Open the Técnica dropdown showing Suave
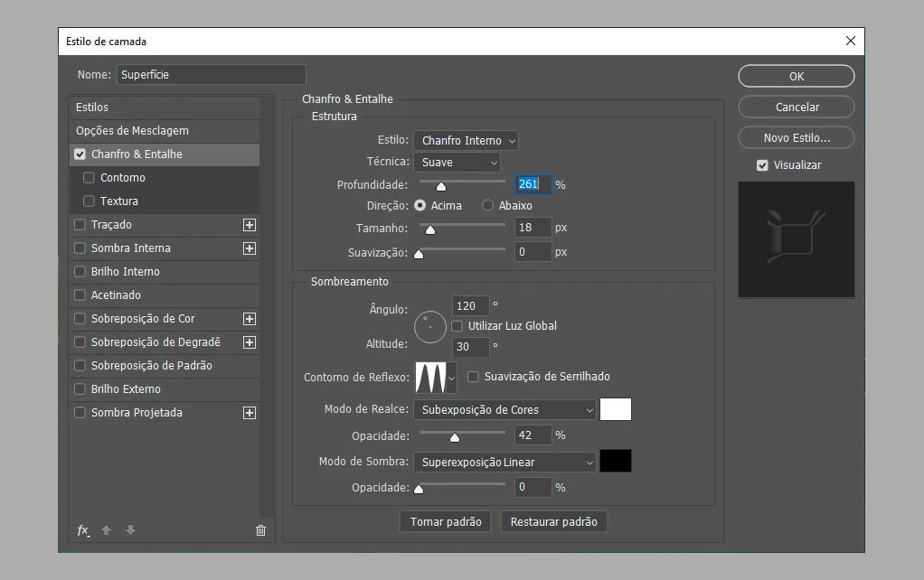924x580 pixels. click(x=457, y=162)
